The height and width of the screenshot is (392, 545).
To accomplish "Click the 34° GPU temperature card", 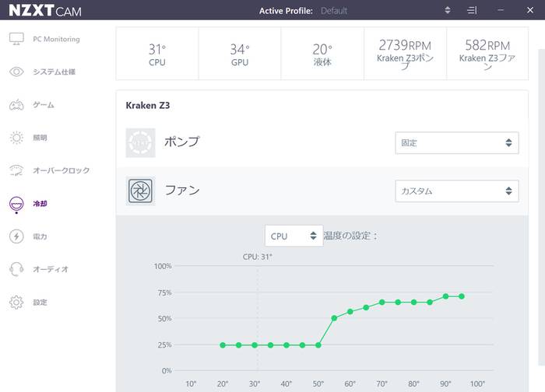I will (240, 54).
